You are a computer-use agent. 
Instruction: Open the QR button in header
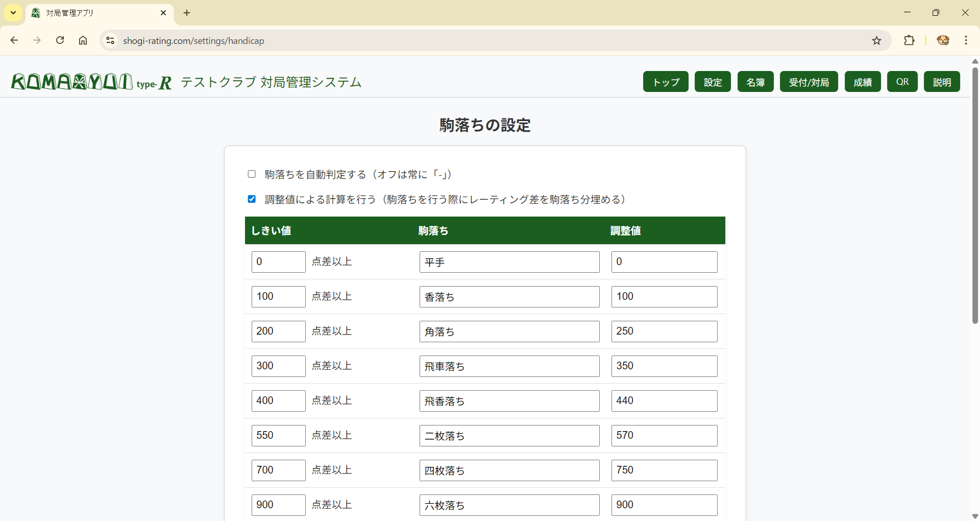point(902,82)
